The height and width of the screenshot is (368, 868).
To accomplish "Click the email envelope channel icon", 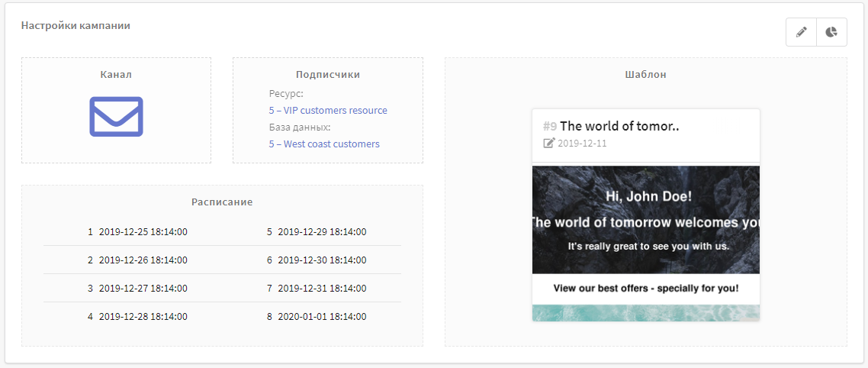I will pyautogui.click(x=116, y=117).
